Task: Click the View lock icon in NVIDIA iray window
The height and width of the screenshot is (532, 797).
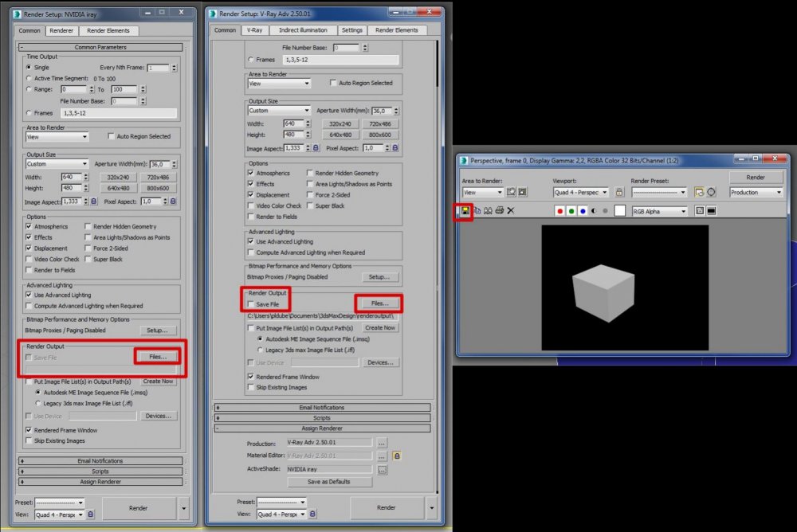Action: pyautogui.click(x=91, y=514)
